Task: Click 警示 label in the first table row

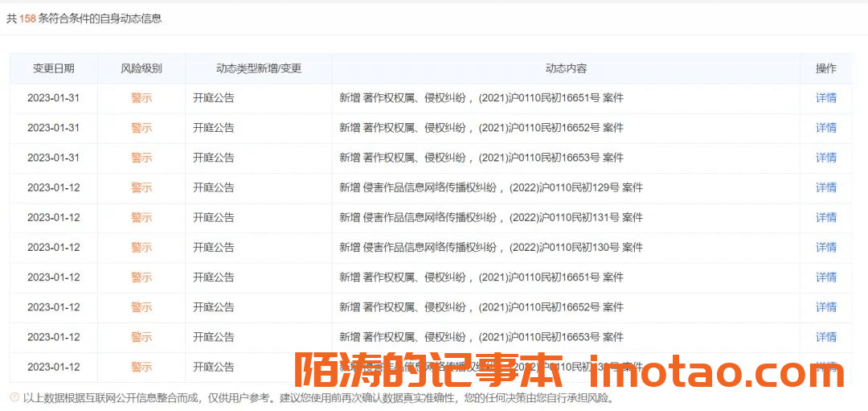Action: click(141, 98)
